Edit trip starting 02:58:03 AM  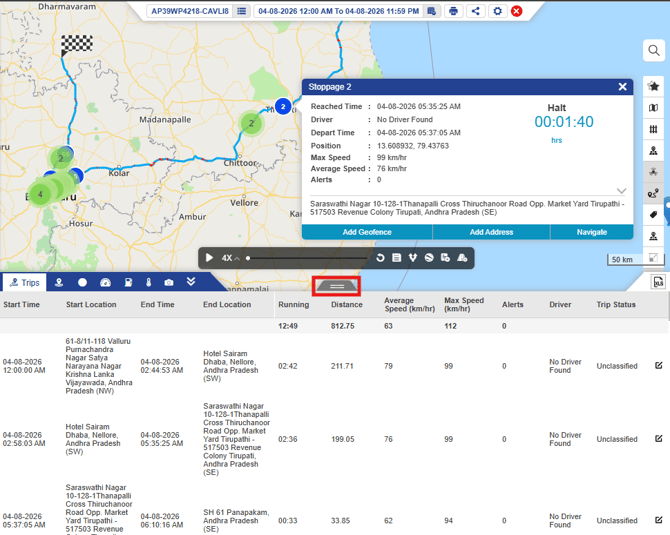tap(658, 438)
